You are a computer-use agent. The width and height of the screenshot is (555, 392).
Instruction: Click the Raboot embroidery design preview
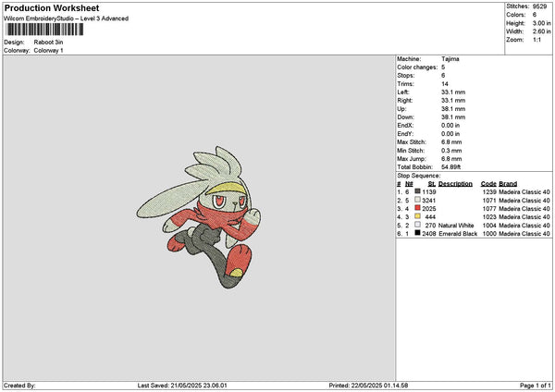tap(199, 217)
